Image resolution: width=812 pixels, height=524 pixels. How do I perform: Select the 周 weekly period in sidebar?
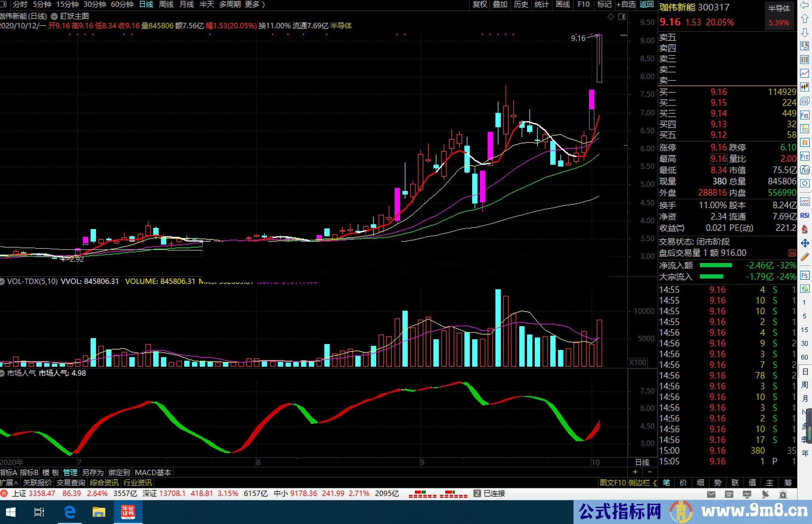805,385
